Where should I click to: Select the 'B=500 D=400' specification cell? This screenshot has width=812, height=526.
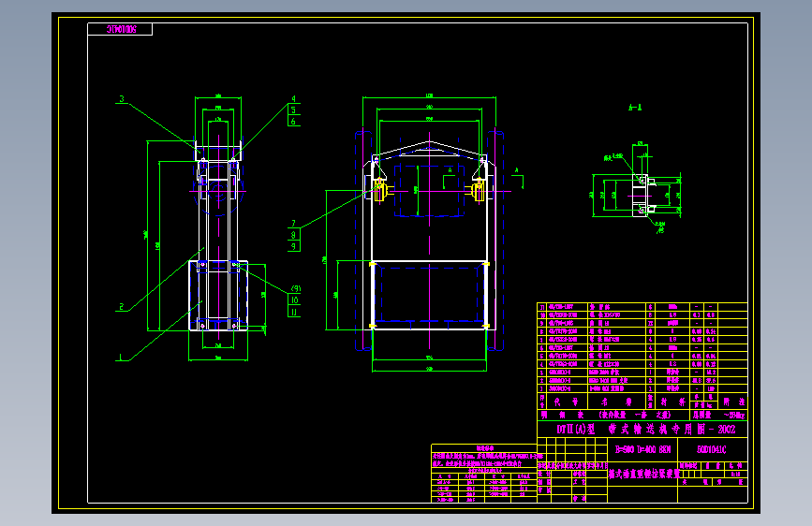click(642, 449)
